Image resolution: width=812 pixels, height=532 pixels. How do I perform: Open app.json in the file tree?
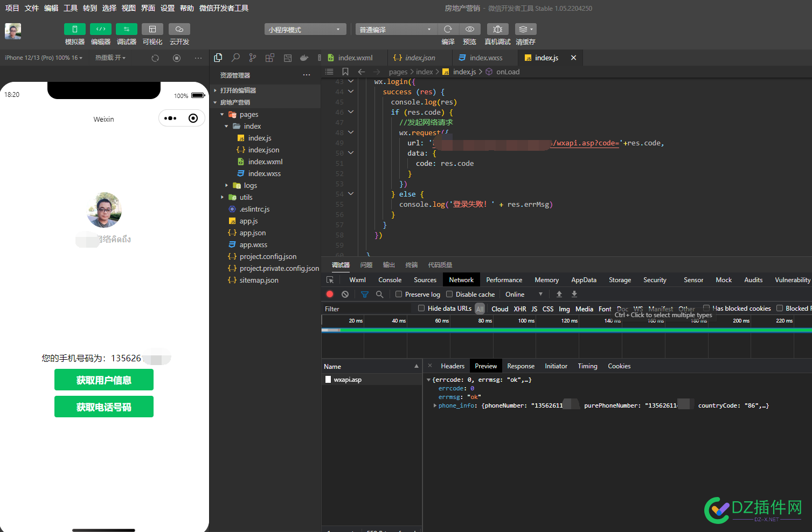tap(253, 233)
